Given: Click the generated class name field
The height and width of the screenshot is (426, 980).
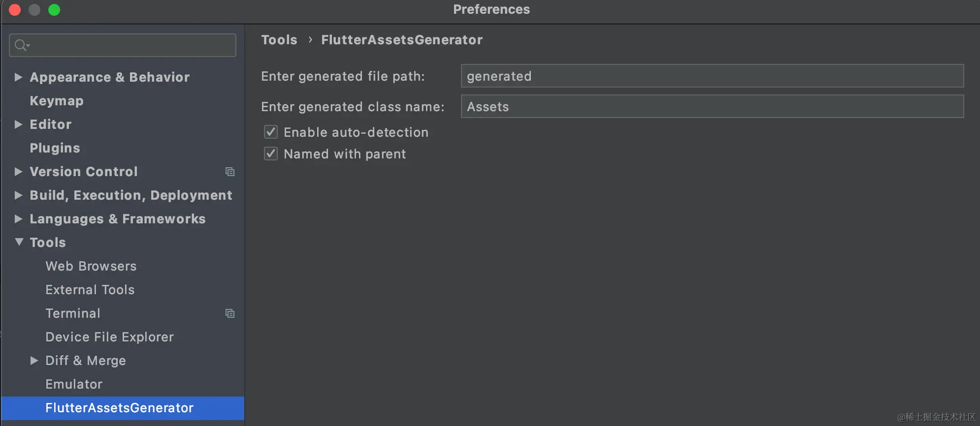Looking at the screenshot, I should (712, 107).
